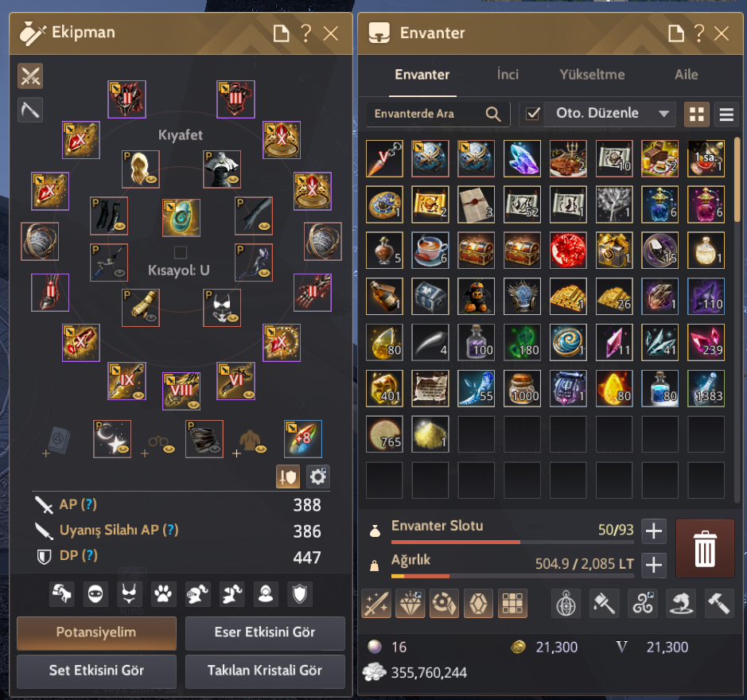Click the magnifier search icon in inventory
Image resolution: width=747 pixels, height=700 pixels.
tap(493, 114)
